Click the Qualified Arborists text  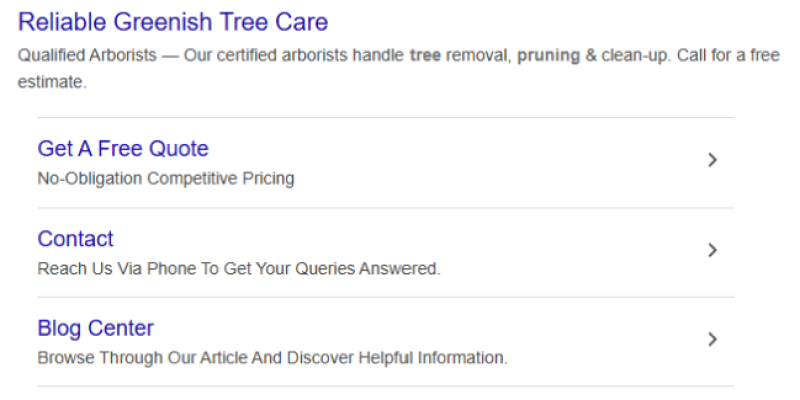coord(87,56)
